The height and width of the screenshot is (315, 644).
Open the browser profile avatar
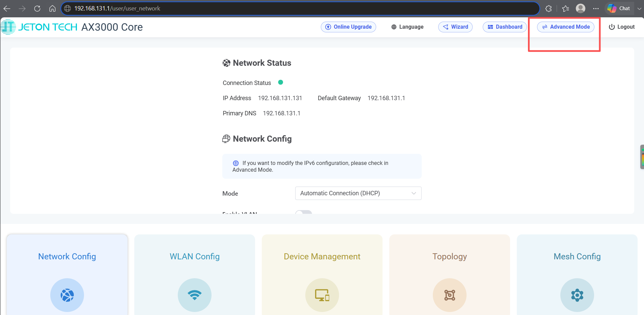581,8
